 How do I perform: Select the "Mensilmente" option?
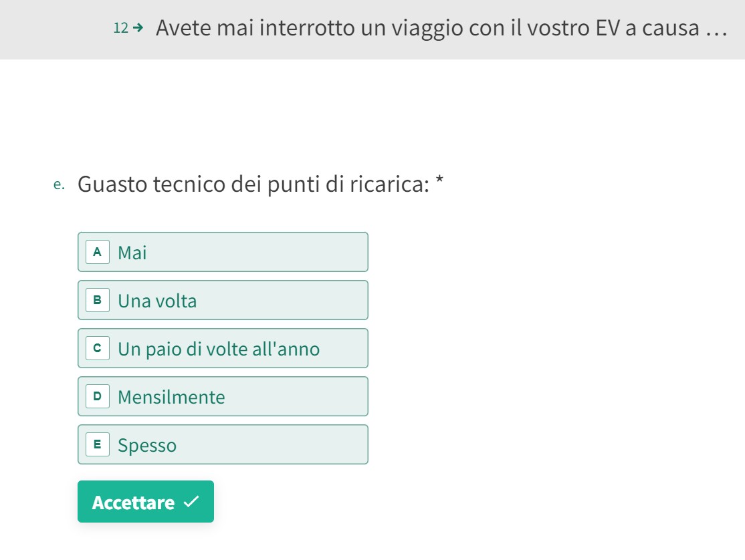223,396
